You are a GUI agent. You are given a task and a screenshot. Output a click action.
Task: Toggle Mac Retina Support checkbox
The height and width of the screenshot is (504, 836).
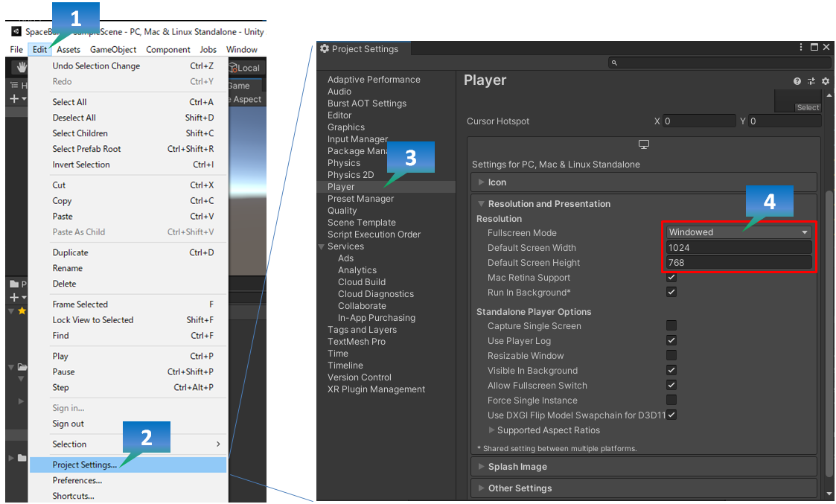tap(671, 278)
